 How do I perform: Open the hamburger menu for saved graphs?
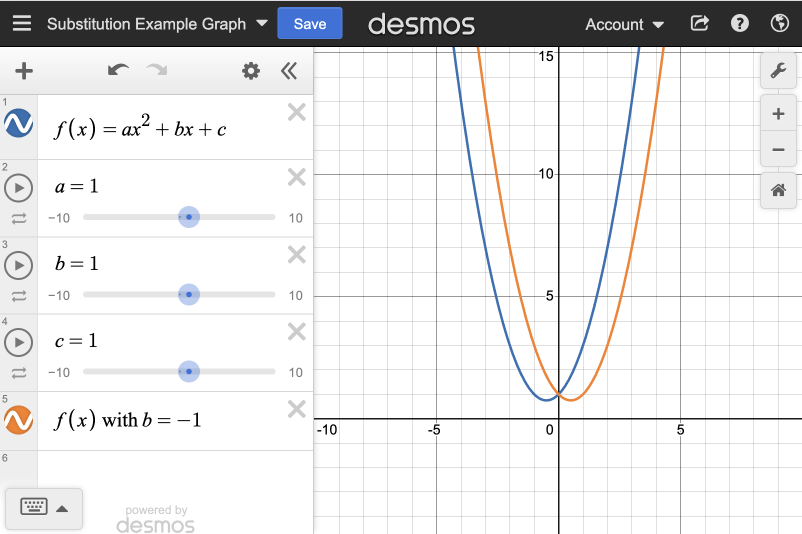(x=22, y=23)
